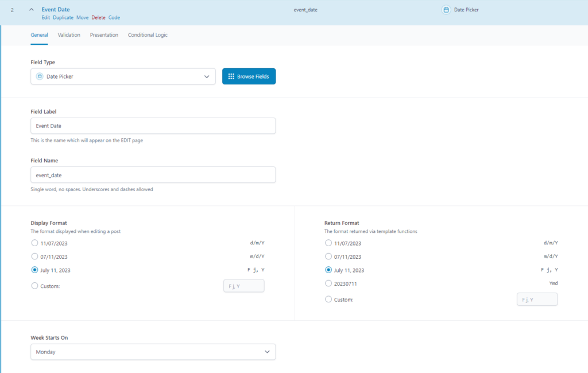
Task: Open the Week Starts On dropdown
Action: [153, 352]
